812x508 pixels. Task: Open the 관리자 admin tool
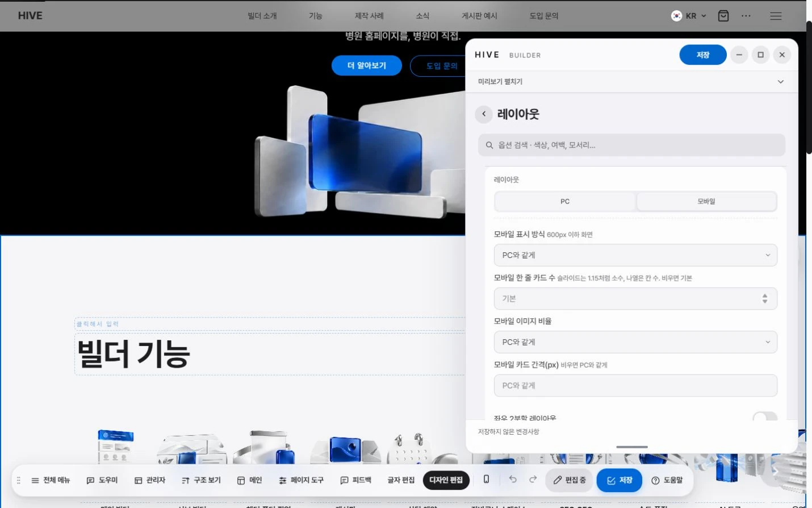150,480
